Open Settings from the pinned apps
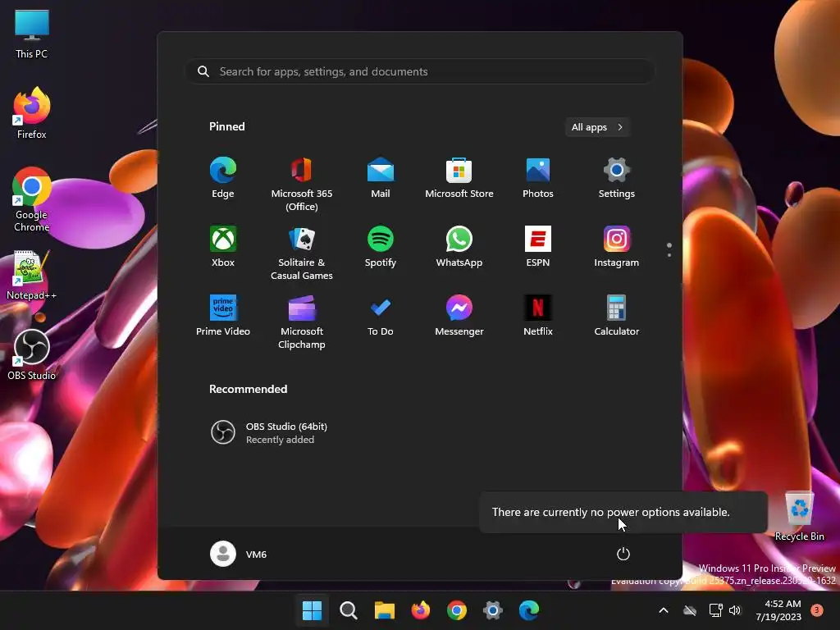This screenshot has height=630, width=840. pos(617,178)
